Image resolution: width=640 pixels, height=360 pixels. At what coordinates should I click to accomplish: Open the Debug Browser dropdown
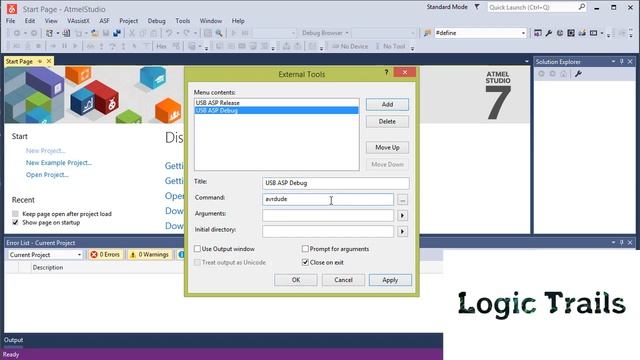pyautogui.click(x=347, y=33)
